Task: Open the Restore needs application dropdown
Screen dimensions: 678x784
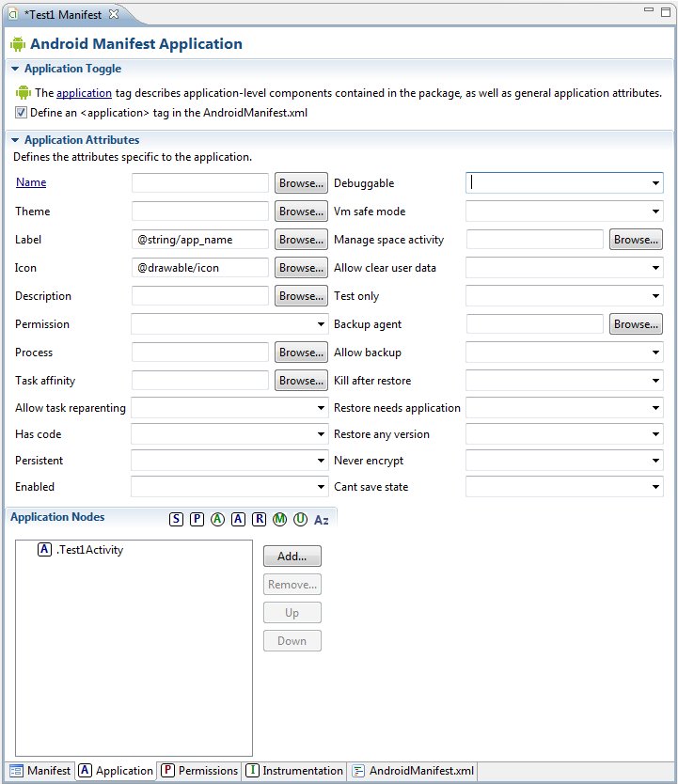Action: (655, 407)
